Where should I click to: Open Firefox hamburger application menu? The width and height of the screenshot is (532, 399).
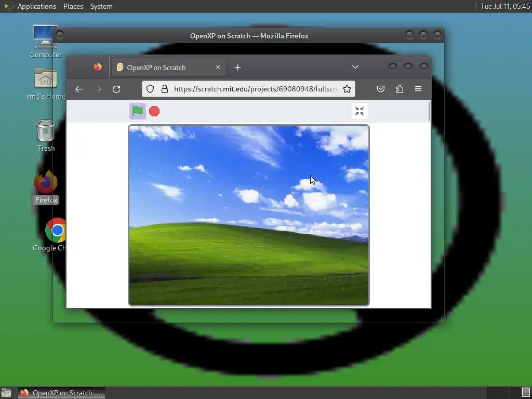pos(418,89)
